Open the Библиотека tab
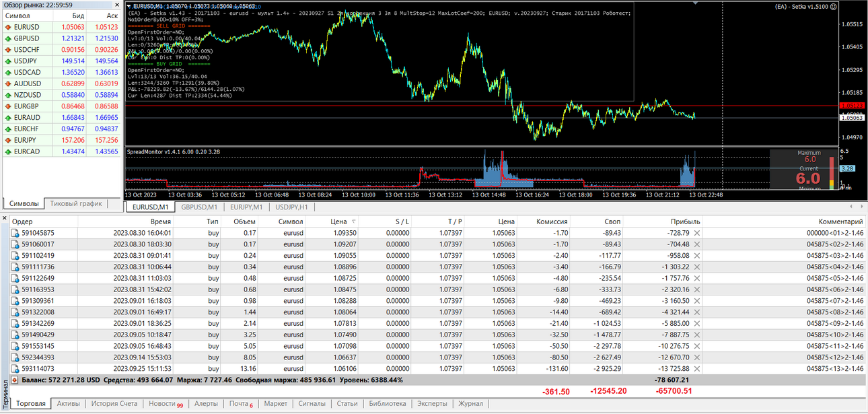This screenshot has height=414, width=868. point(388,404)
